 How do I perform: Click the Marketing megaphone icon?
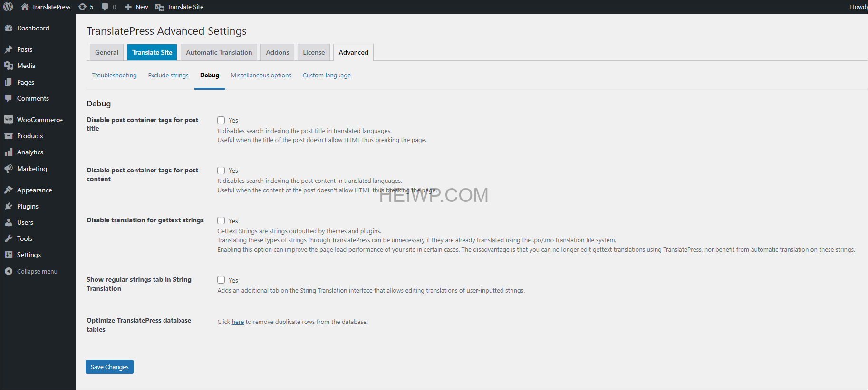[9, 169]
